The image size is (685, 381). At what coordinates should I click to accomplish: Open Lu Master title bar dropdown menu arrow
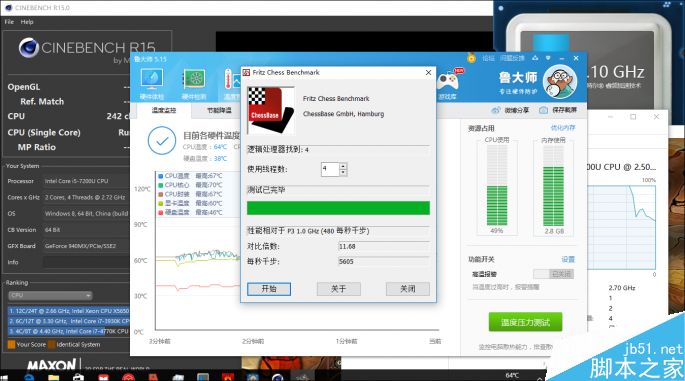[x=548, y=58]
